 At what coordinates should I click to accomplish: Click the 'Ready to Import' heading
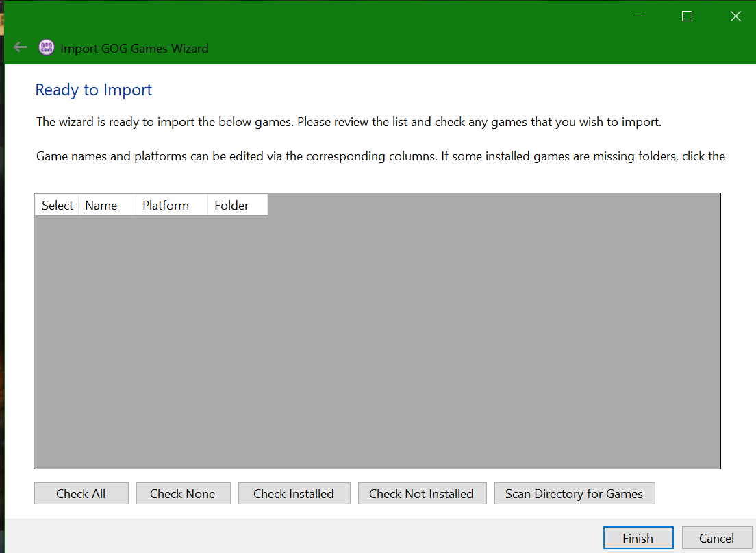(x=94, y=90)
